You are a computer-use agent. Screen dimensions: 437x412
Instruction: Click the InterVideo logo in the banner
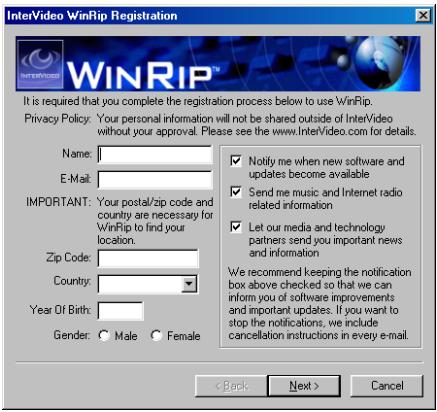(x=40, y=64)
